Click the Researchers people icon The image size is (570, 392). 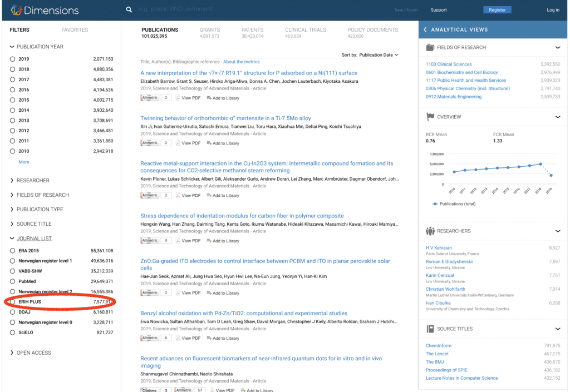430,231
